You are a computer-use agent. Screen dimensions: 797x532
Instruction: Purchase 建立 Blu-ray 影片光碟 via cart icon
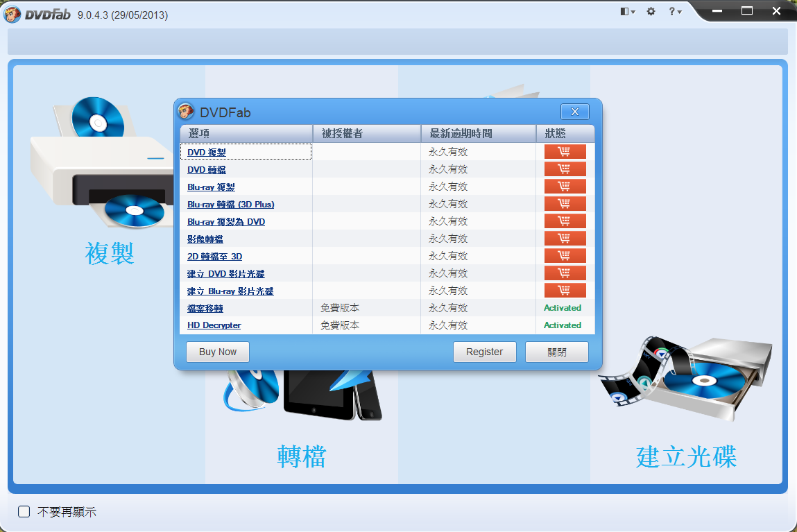point(565,290)
